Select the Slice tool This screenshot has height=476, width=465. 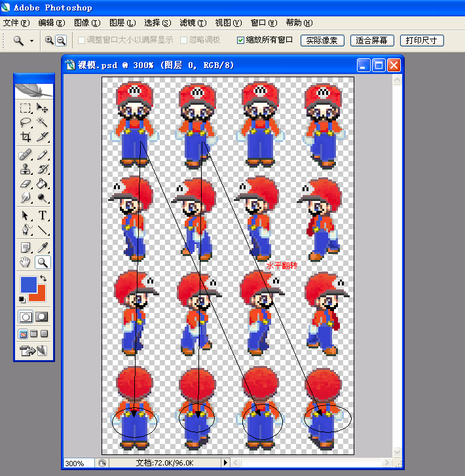[x=42, y=137]
